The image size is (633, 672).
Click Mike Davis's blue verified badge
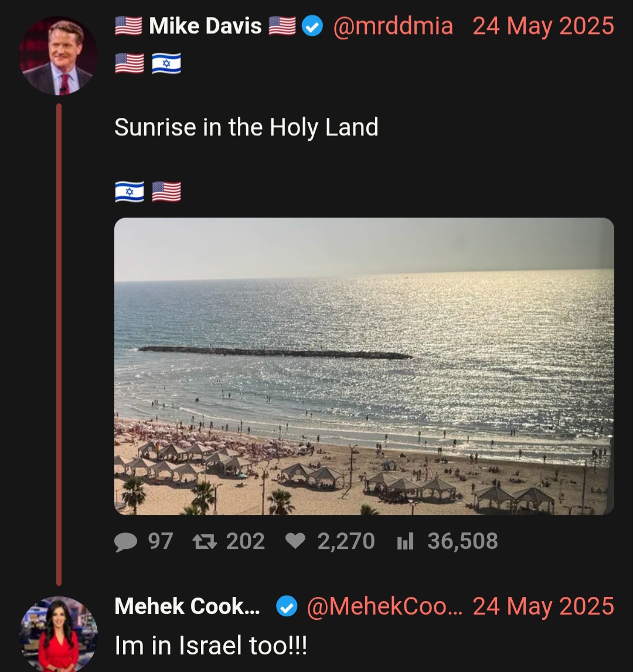point(312,26)
